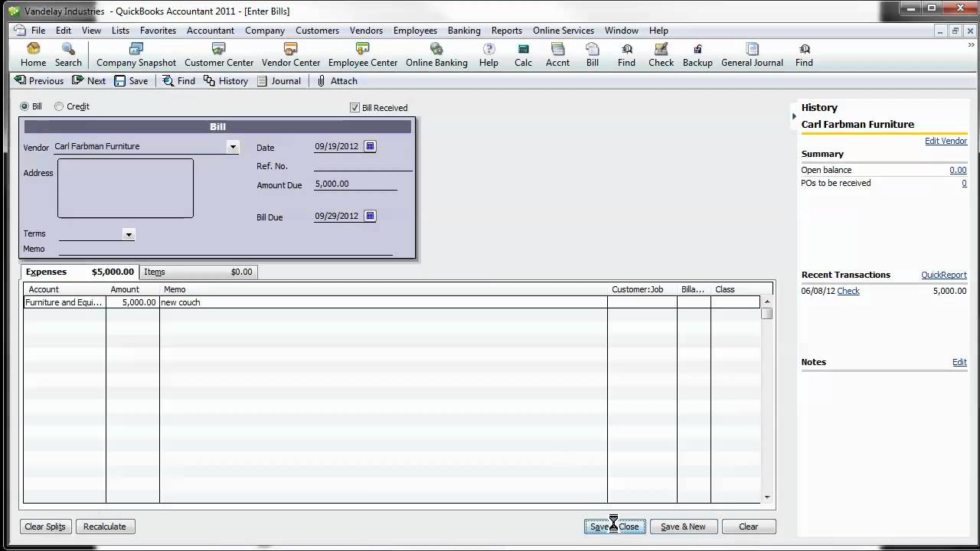980x551 pixels.
Task: Click the expense table scroll-up arrow
Action: point(767,302)
